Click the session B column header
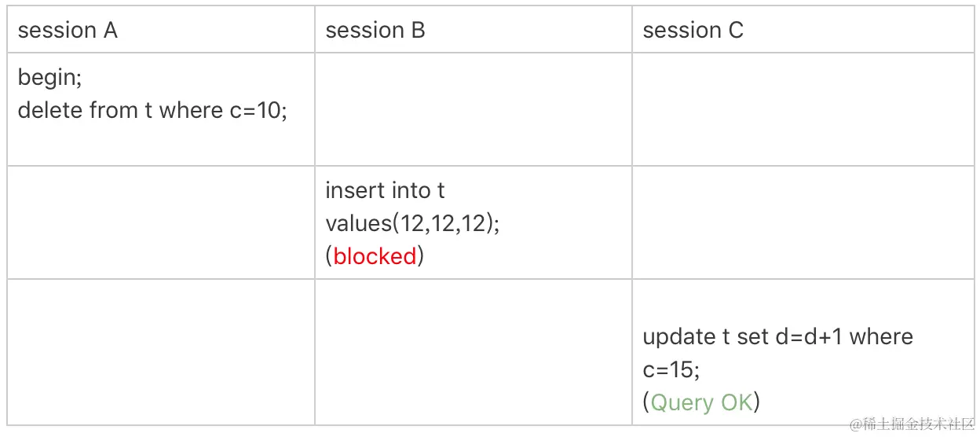 coord(375,31)
